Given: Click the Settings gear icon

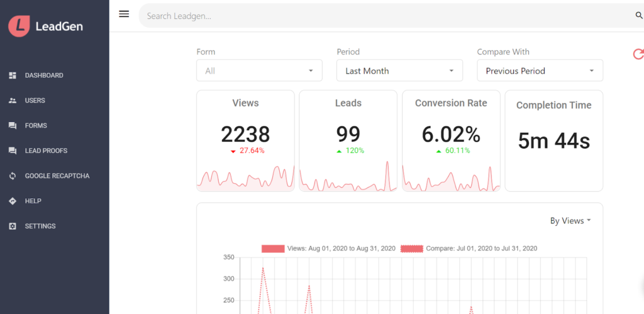Looking at the screenshot, I should (13, 226).
